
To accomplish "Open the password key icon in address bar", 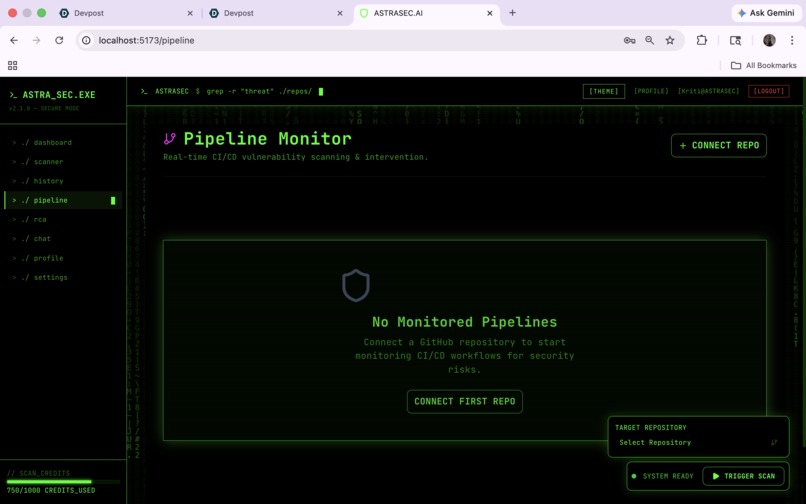I will point(629,40).
